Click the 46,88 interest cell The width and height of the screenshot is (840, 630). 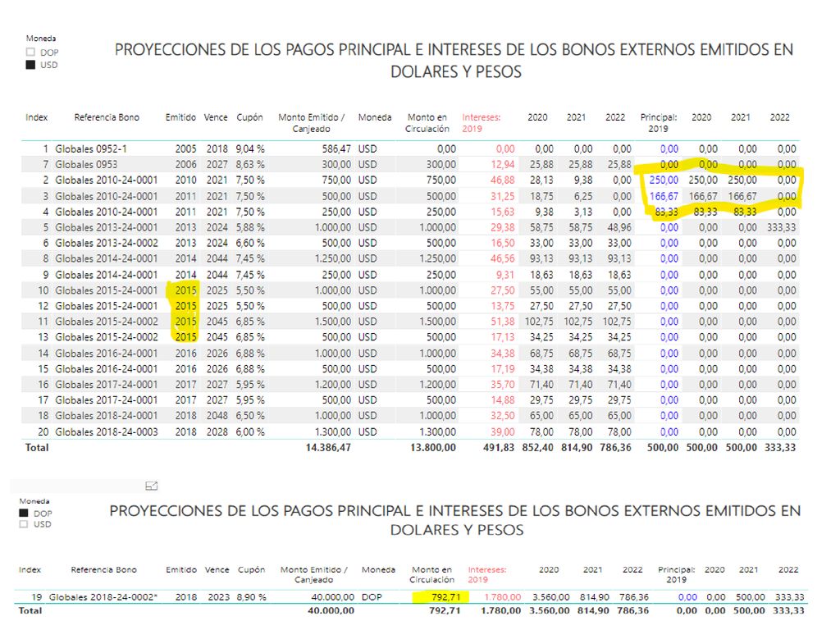503,180
